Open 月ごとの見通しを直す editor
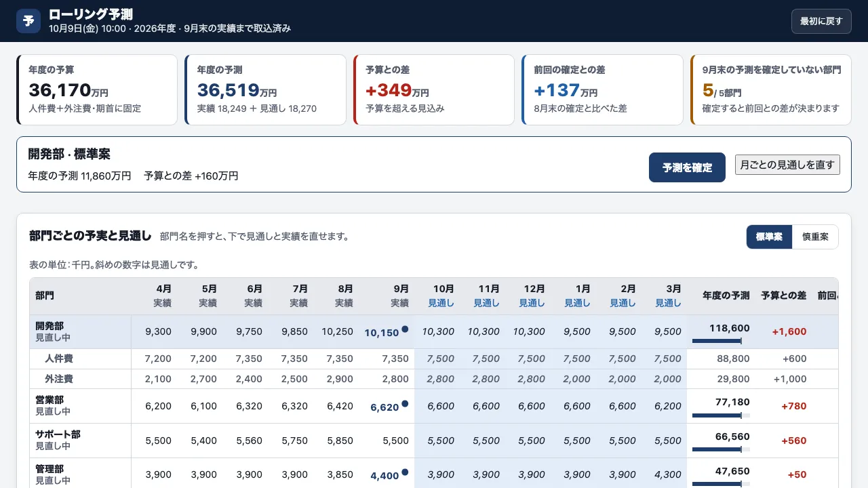 coord(787,165)
